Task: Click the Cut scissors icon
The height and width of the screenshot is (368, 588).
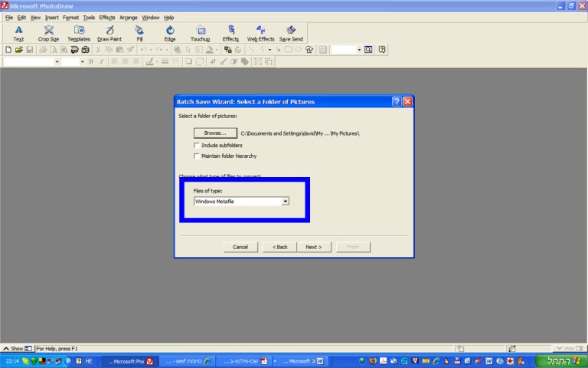Action: [x=98, y=50]
